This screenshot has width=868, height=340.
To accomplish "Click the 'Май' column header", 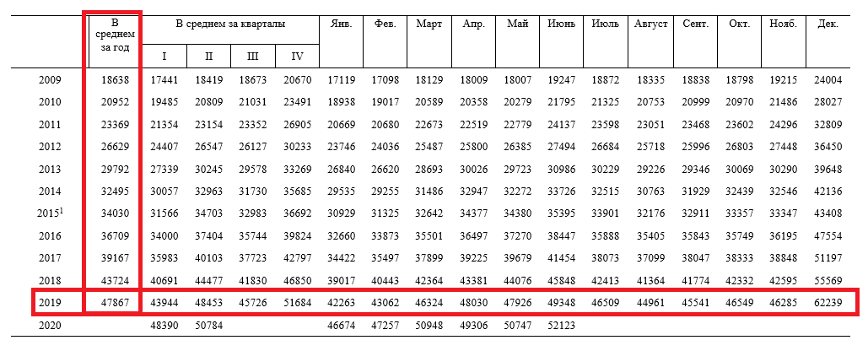I will pyautogui.click(x=518, y=24).
